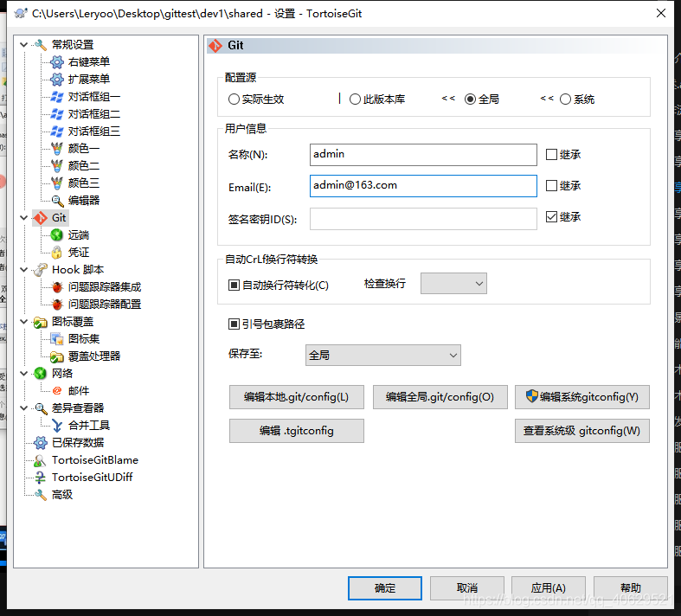Click the gear icon for 扩展菜单

(x=57, y=80)
